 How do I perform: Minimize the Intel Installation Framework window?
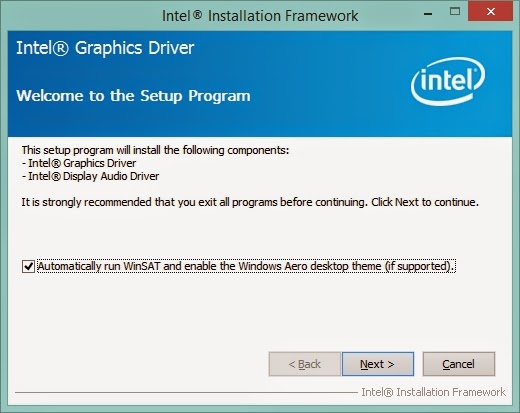coord(428,13)
